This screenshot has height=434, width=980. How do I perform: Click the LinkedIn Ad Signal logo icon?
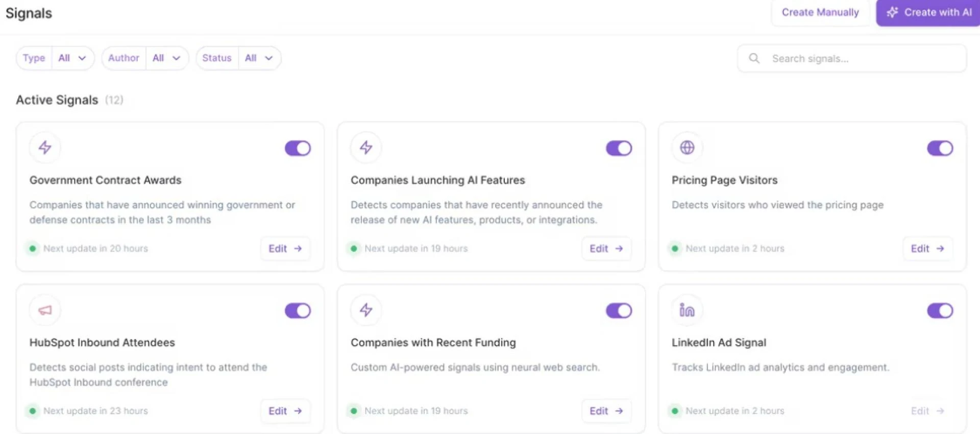[687, 310]
